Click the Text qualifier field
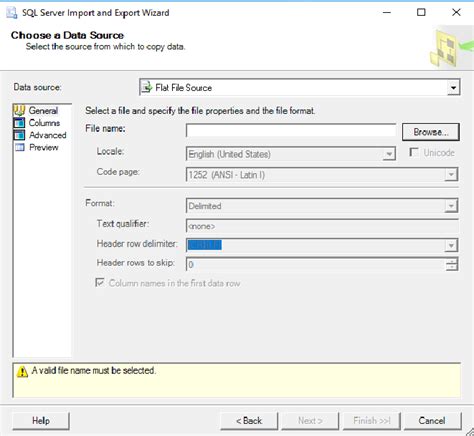The image size is (474, 436). click(322, 226)
